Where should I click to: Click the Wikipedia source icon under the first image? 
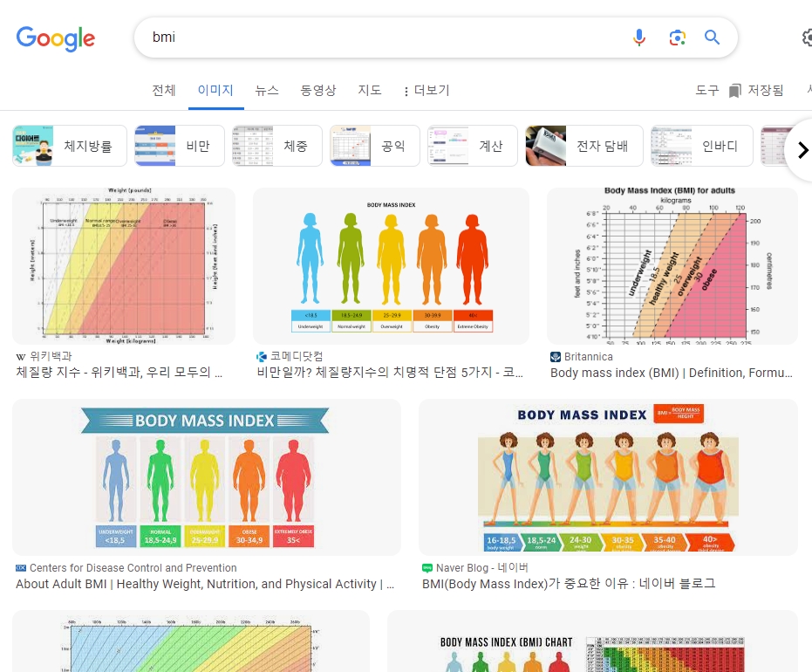[x=21, y=356]
